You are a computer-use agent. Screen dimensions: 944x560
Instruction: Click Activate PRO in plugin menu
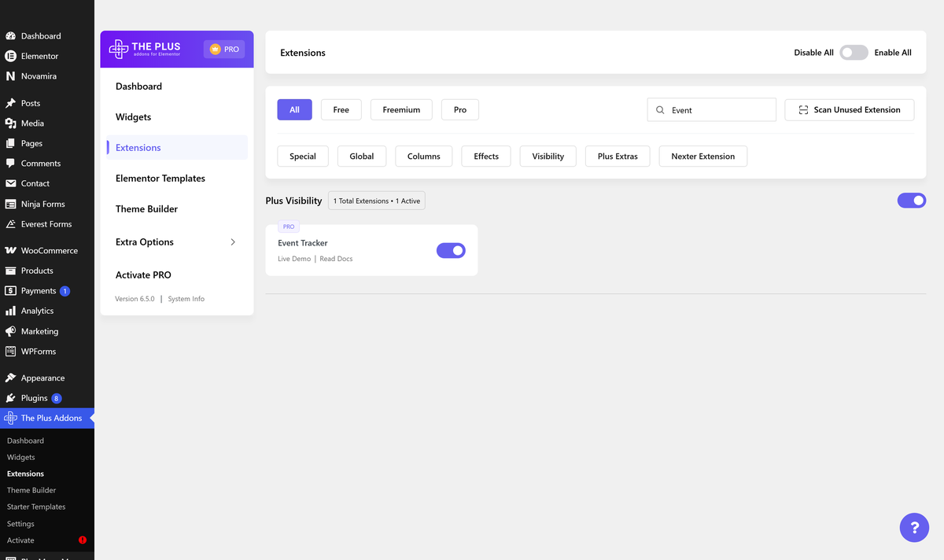pos(143,275)
